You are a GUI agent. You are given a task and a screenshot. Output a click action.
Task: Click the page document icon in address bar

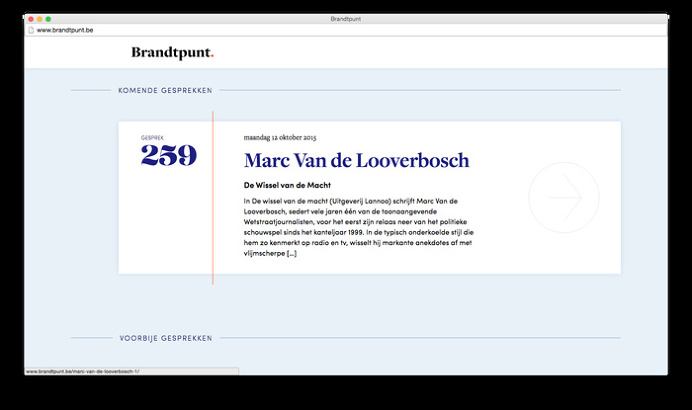[x=31, y=30]
